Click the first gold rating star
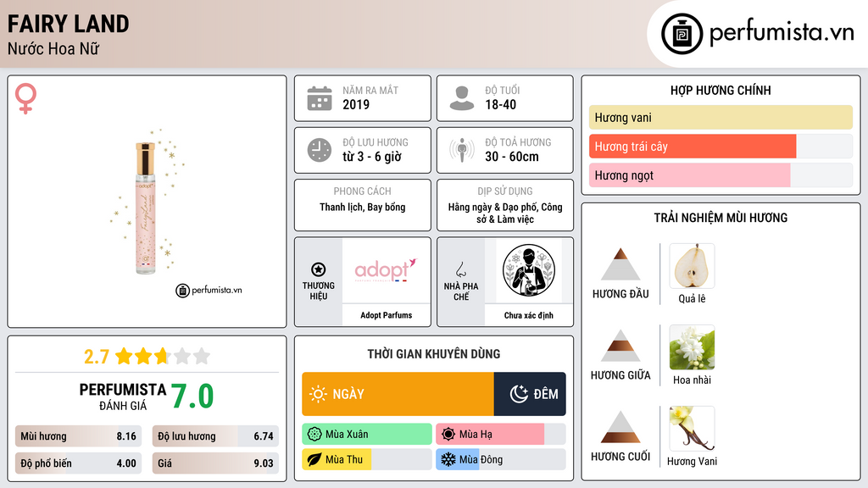The width and height of the screenshot is (868, 488). [124, 356]
